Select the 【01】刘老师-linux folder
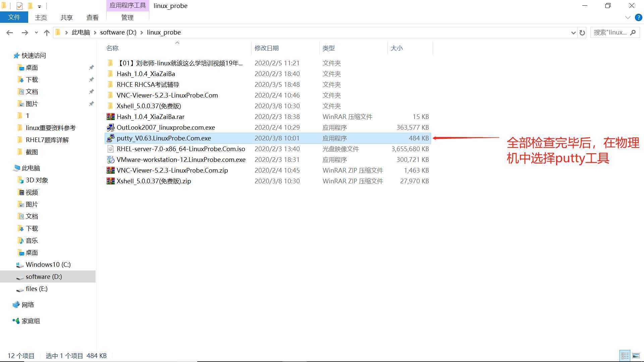Image resolution: width=644 pixels, height=362 pixels. coord(179,63)
